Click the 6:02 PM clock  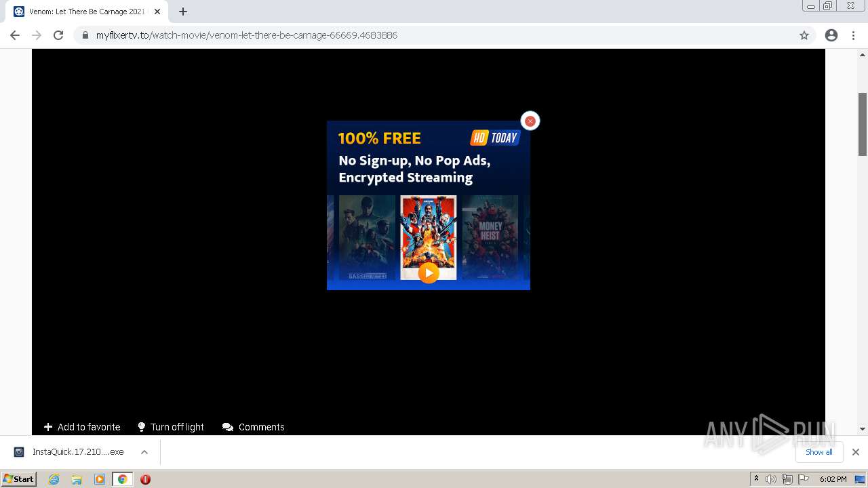(x=833, y=479)
